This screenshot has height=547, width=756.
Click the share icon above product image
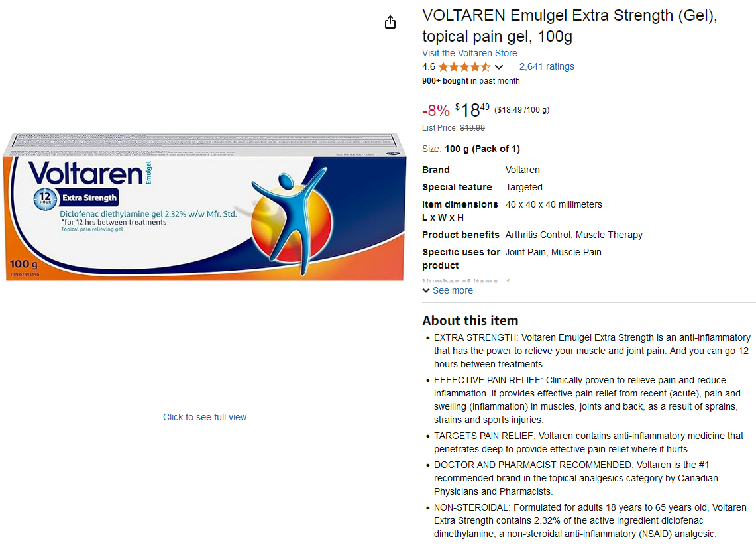390,22
